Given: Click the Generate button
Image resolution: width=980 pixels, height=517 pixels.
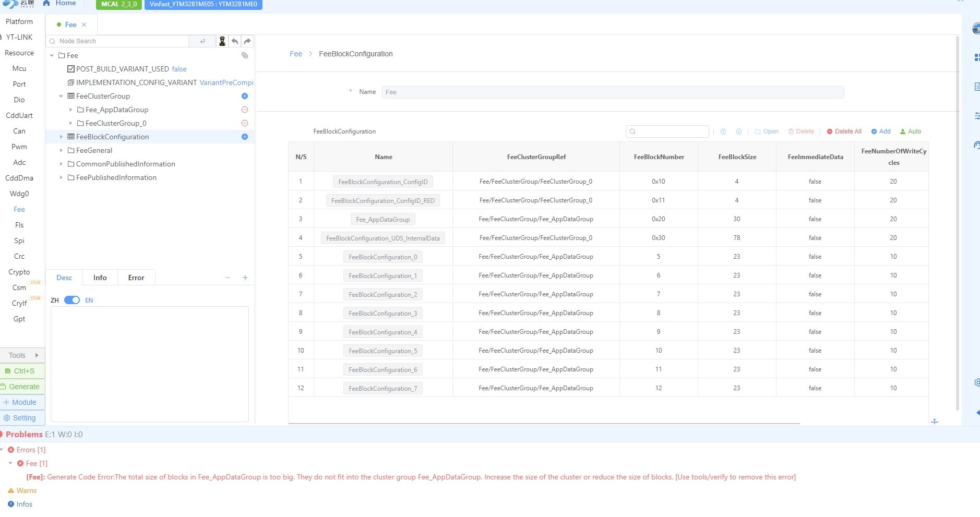Looking at the screenshot, I should [22, 387].
